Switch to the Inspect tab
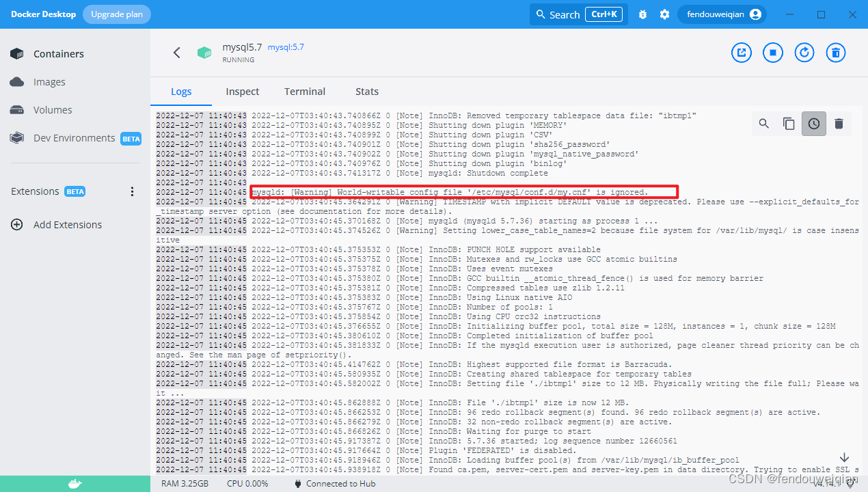The width and height of the screenshot is (868, 492). 242,91
